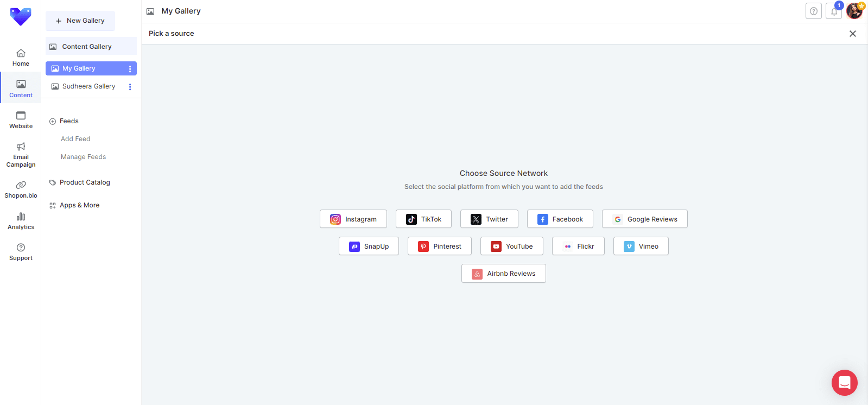Image resolution: width=868 pixels, height=405 pixels.
Task: Open the red chat widget
Action: click(x=844, y=383)
